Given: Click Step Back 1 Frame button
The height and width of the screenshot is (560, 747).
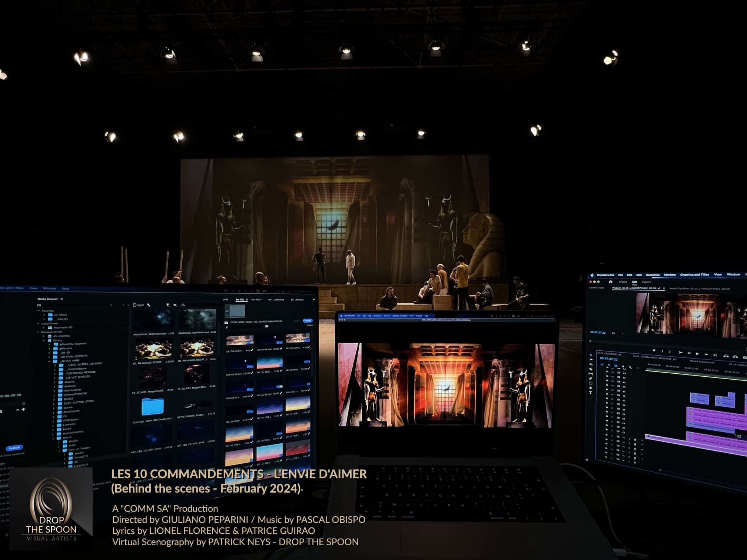Looking at the screenshot, I should [689, 353].
